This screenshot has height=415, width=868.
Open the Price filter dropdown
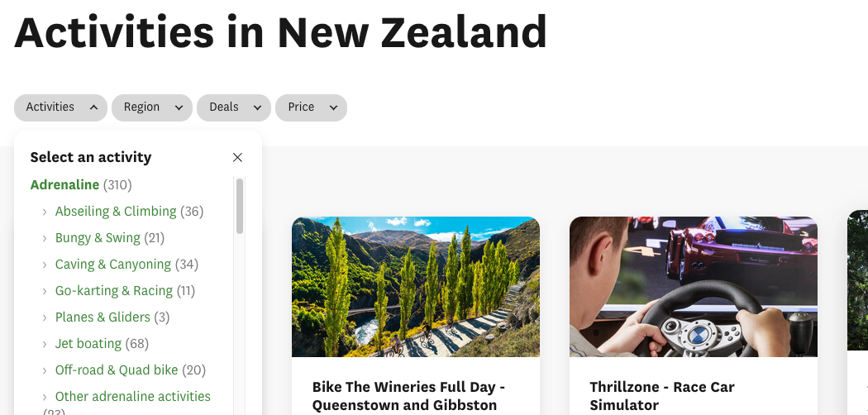click(x=311, y=107)
